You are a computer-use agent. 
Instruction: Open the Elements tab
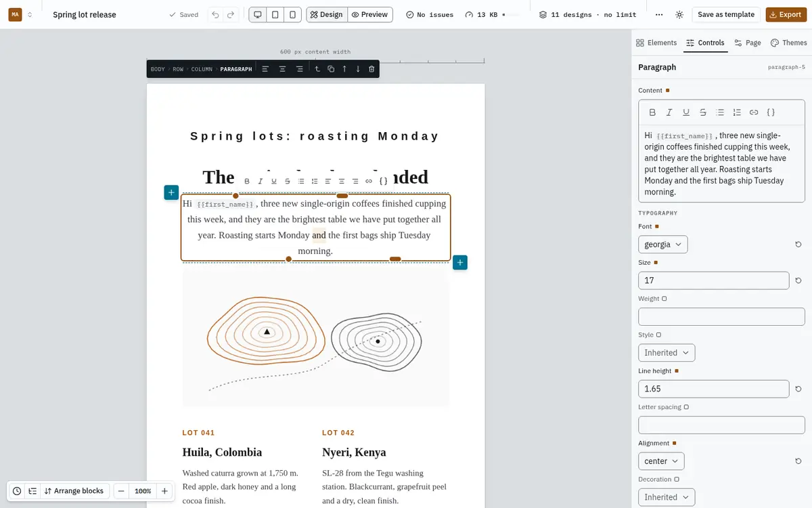coord(656,43)
